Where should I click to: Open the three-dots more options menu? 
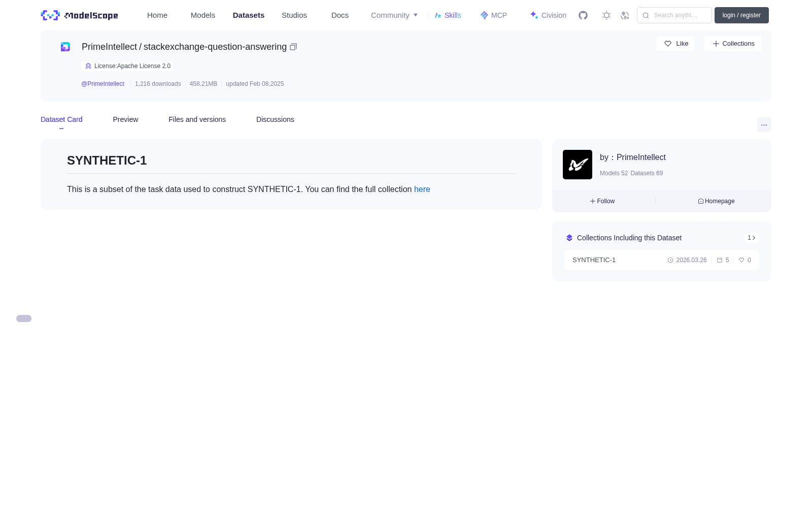pyautogui.click(x=764, y=125)
